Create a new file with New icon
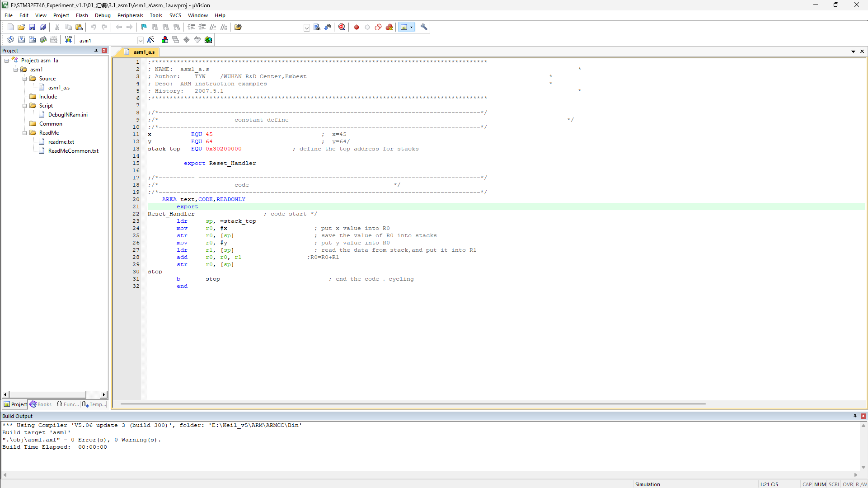This screenshot has height=488, width=868. pos(10,27)
